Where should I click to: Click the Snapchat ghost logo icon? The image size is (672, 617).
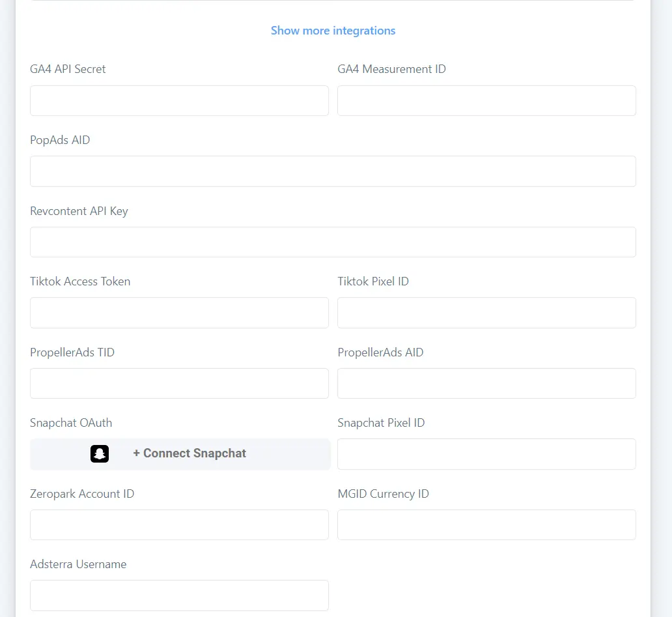pyautogui.click(x=100, y=453)
